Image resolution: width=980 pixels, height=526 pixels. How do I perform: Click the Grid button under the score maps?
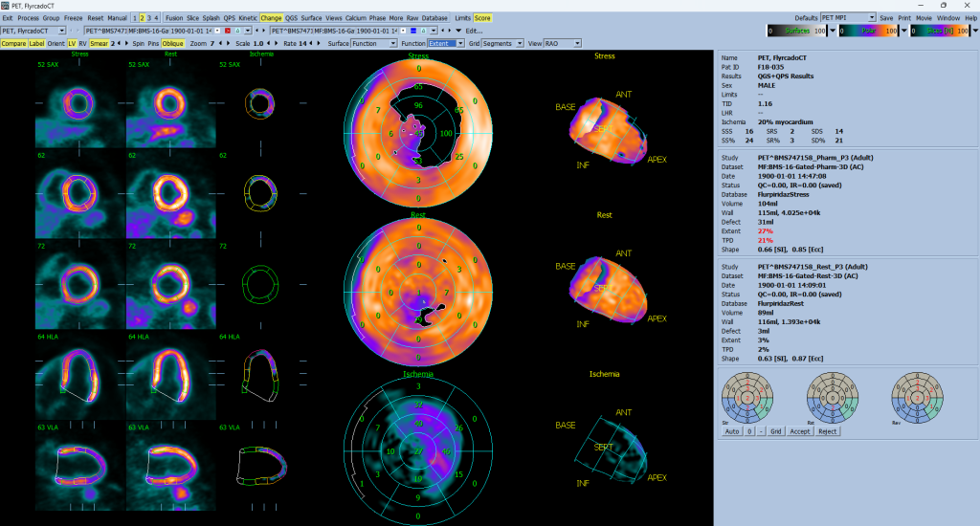tap(775, 431)
